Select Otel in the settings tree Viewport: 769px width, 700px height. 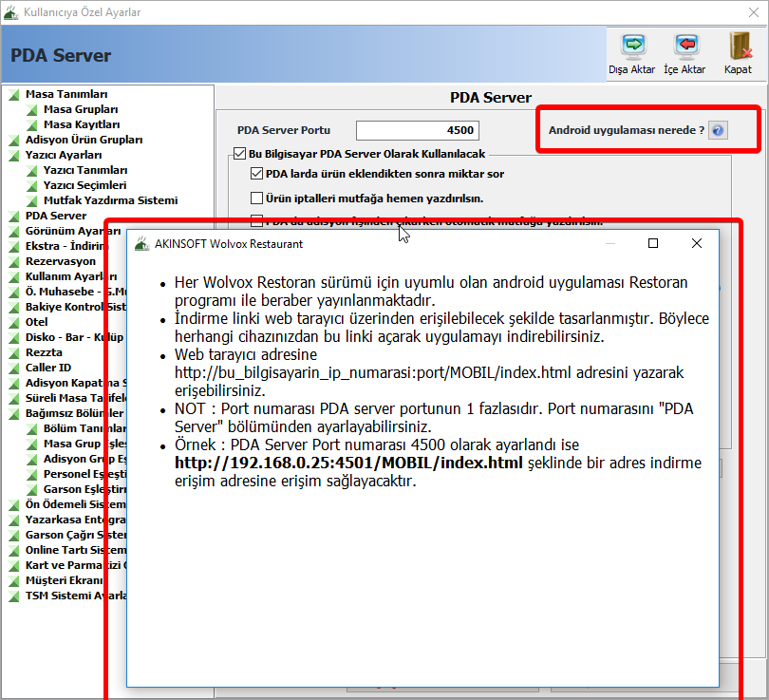point(37,322)
